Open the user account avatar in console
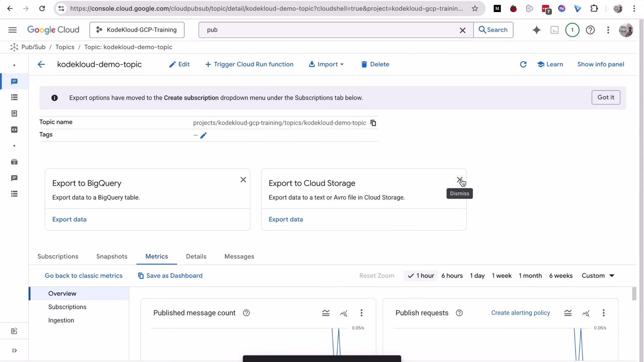This screenshot has height=362, width=644. [626, 30]
